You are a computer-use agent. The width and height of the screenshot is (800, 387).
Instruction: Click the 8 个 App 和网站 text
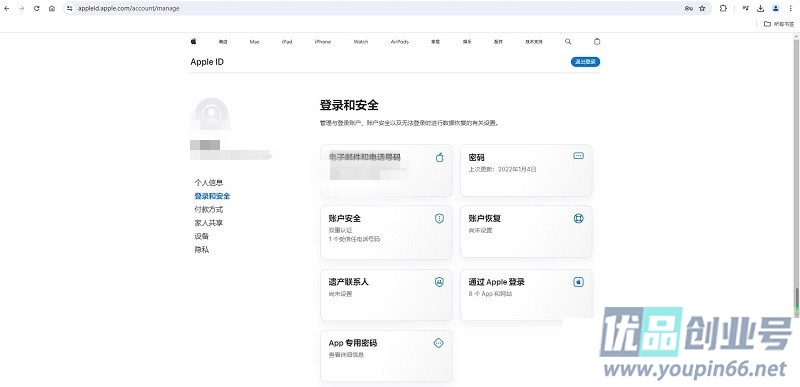coord(490,294)
